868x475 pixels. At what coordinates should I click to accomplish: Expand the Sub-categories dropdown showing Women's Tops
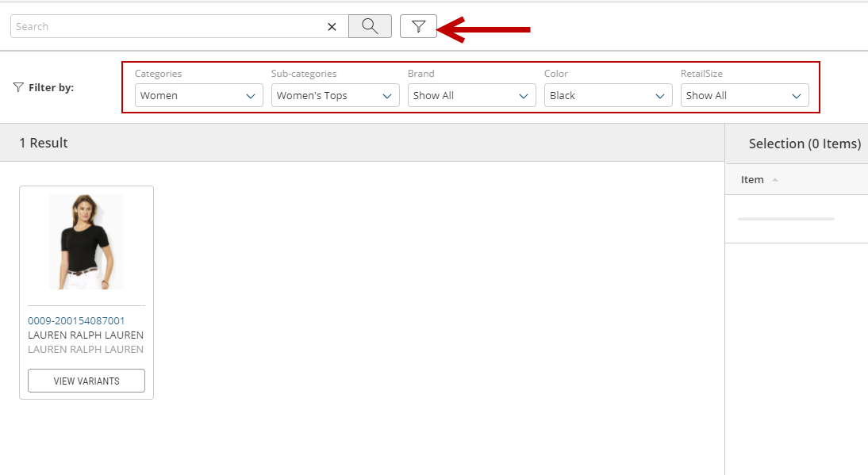pyautogui.click(x=335, y=95)
